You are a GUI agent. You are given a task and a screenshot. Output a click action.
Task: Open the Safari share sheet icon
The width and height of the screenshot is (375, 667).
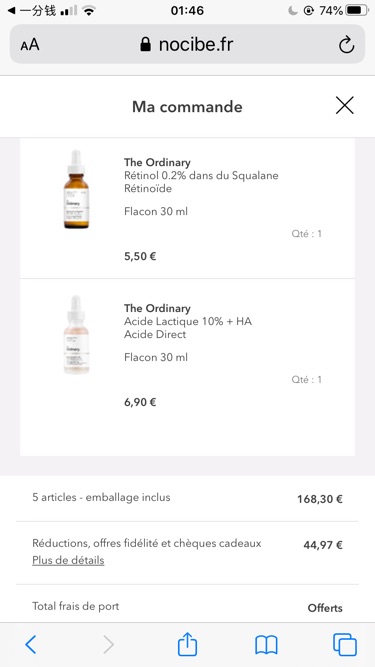[187, 644]
